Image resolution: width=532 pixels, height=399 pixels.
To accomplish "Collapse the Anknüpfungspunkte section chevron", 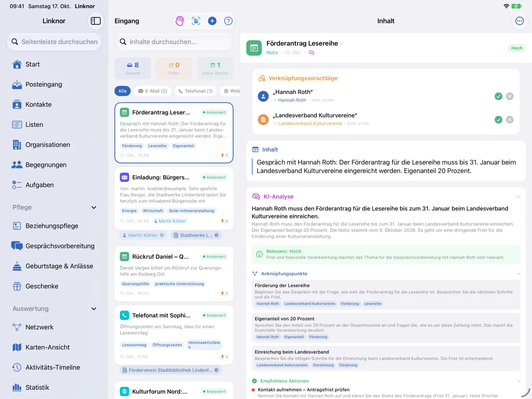I will tap(519, 274).
